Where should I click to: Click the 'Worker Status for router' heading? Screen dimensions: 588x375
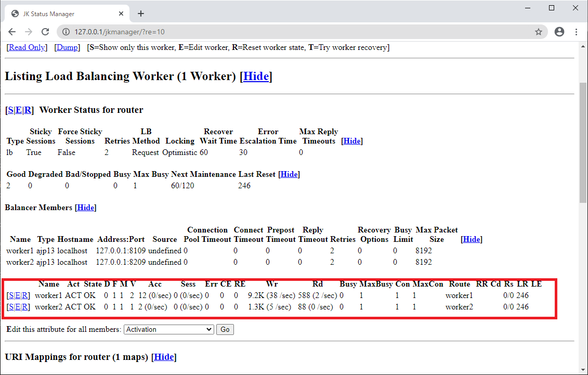91,110
